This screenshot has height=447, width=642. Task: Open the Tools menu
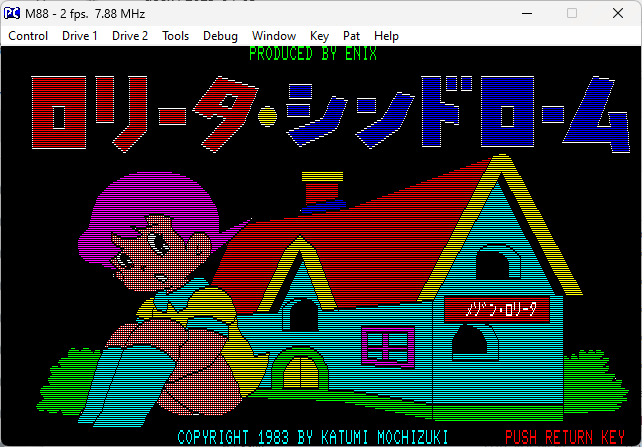tap(175, 36)
